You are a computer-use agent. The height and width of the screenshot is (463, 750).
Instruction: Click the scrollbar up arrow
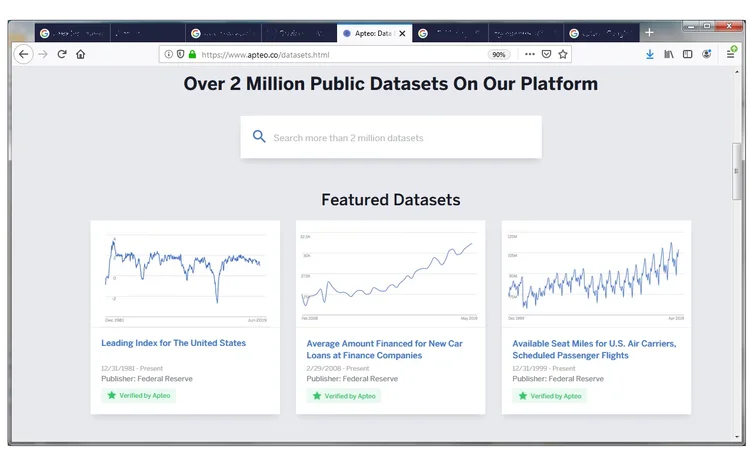click(737, 72)
